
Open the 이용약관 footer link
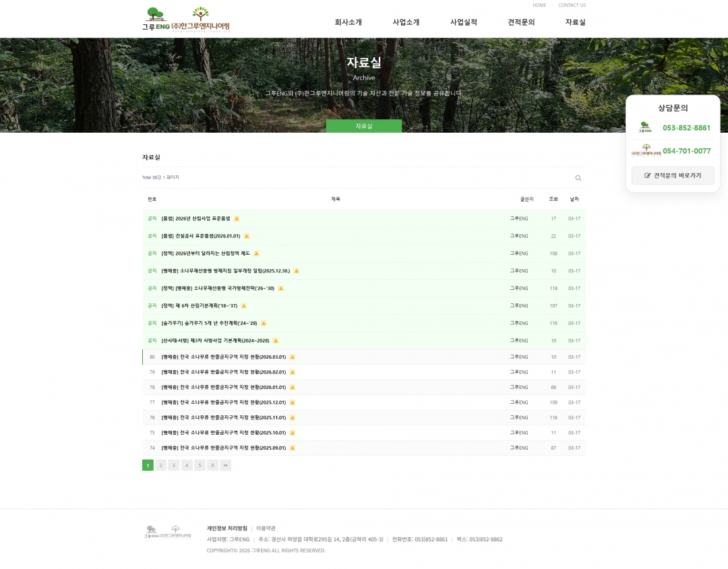pyautogui.click(x=266, y=528)
